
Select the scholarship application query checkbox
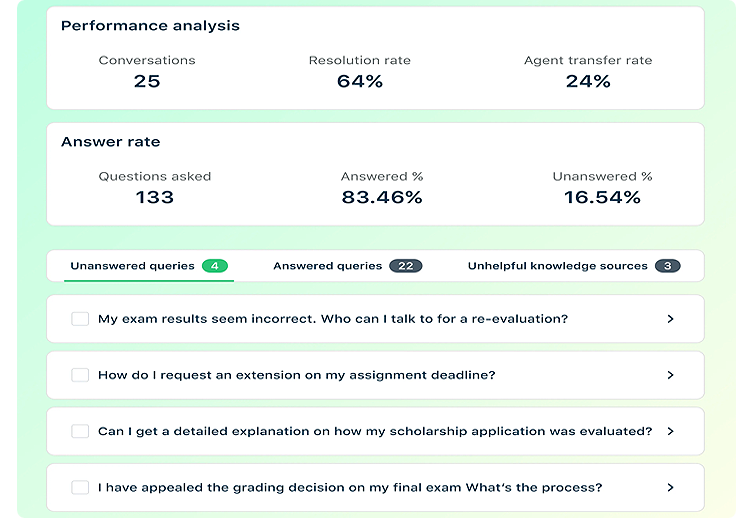tap(80, 431)
